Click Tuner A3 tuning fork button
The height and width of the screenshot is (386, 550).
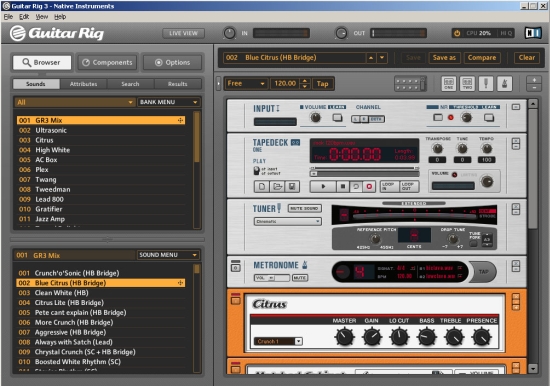click(487, 239)
